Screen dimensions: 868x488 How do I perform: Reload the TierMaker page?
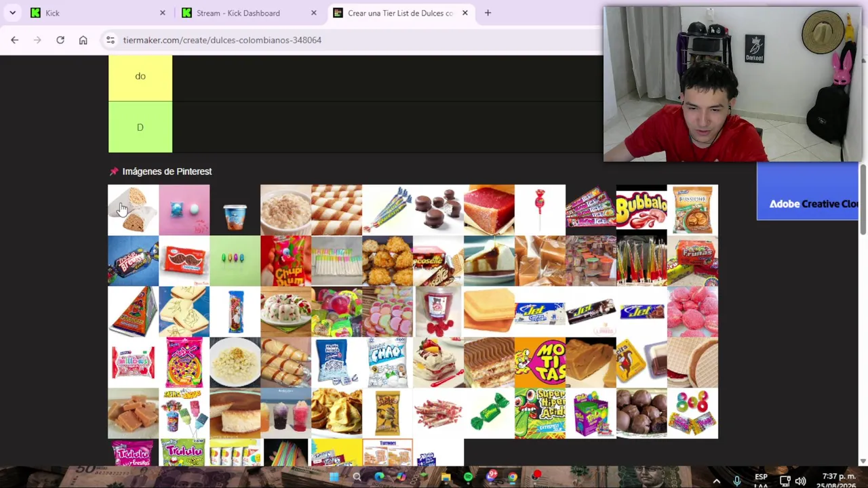click(60, 40)
